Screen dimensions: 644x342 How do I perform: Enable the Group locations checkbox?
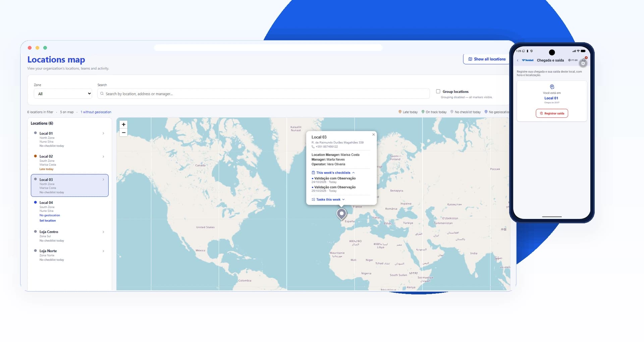coord(438,91)
